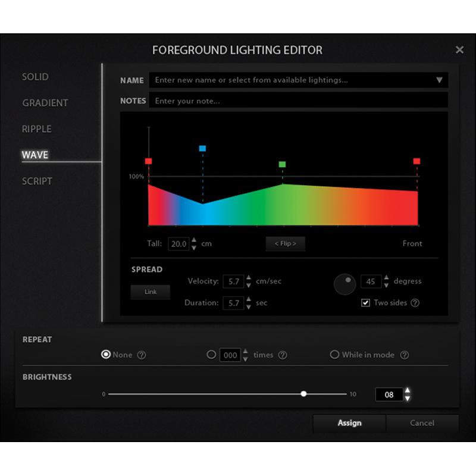Increase the brightness value stepper
476x476 pixels.
pyautogui.click(x=408, y=390)
